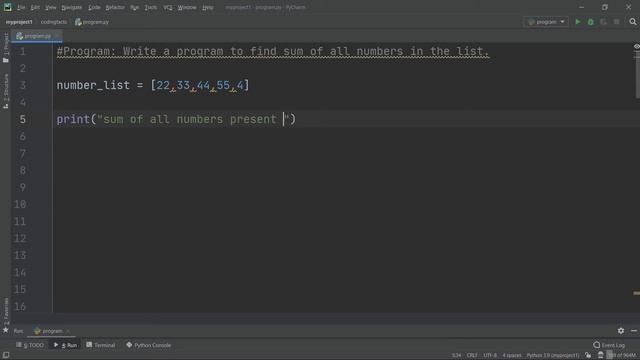
Task: Open the Python Console tool window
Action: click(148, 345)
